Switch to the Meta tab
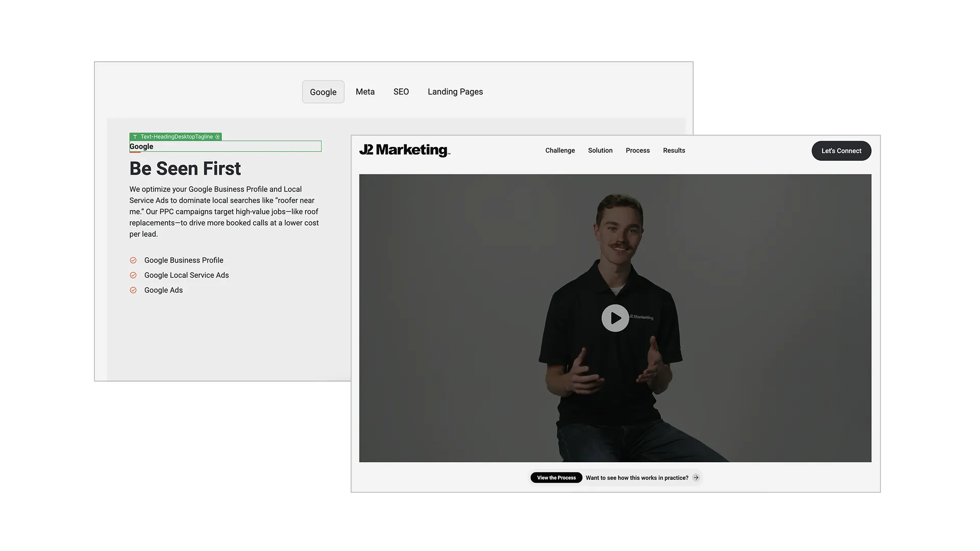The width and height of the screenshot is (980, 551). (x=365, y=92)
